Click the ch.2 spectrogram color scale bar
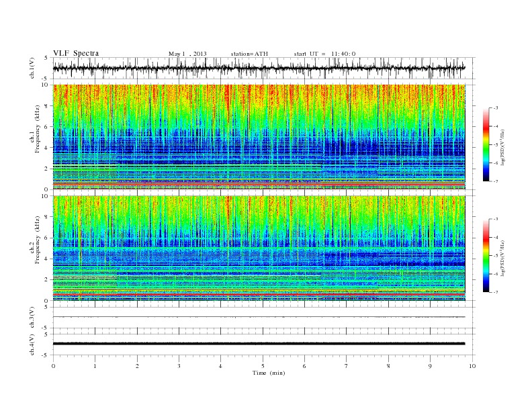532x411 pixels. [486, 255]
